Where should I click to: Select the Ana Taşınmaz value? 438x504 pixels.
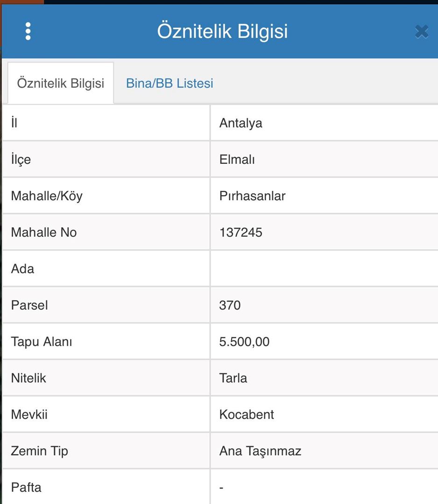click(260, 451)
